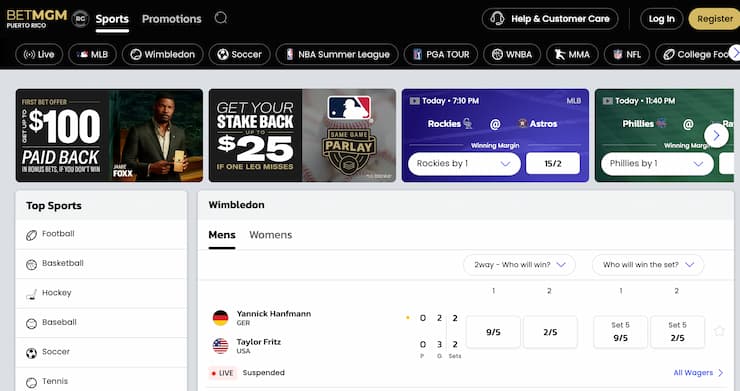Expand the Rockies by 1 winning margin dropdown
The height and width of the screenshot is (391, 740).
(x=464, y=164)
